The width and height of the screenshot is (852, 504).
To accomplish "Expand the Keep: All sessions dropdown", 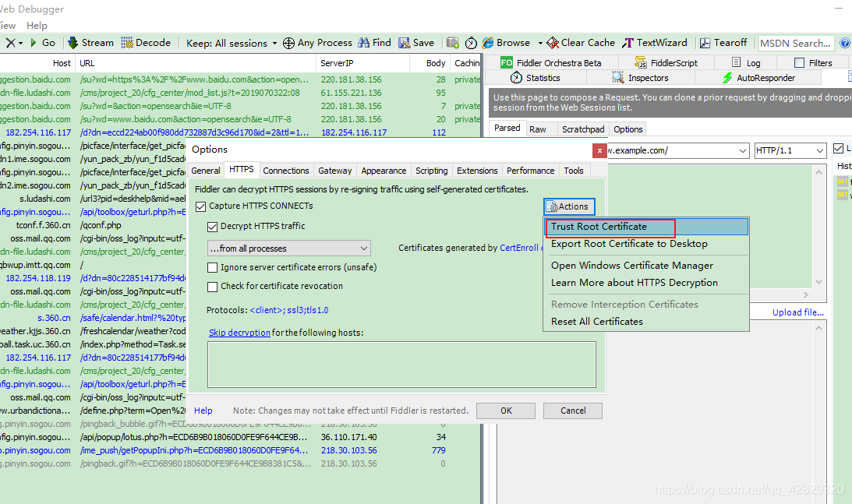I will pos(232,43).
